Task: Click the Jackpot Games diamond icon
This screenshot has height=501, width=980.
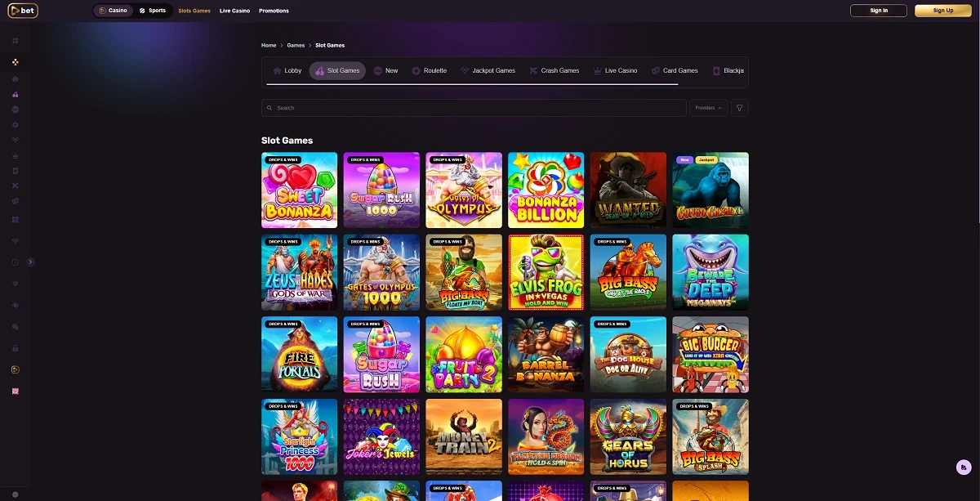Action: 465,71
